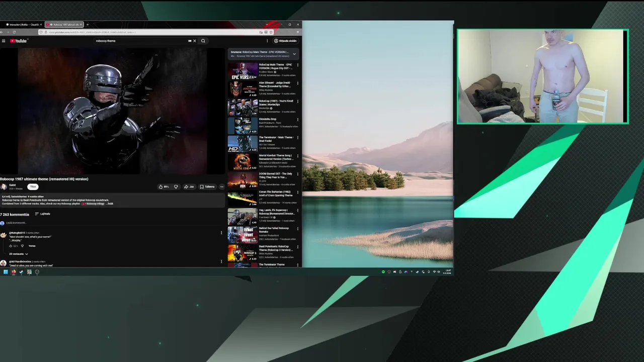Open options for 'Mortal Kombat Theme Song'

297,155
